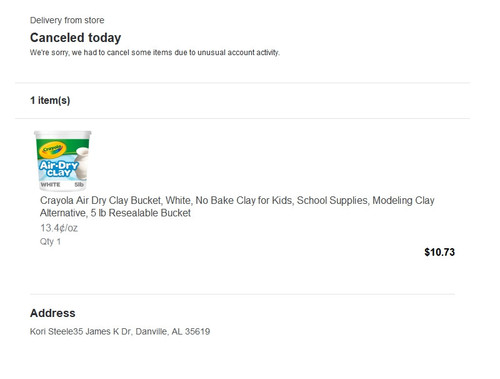Click the "No Bake Clay for Kids" title text

244,200
